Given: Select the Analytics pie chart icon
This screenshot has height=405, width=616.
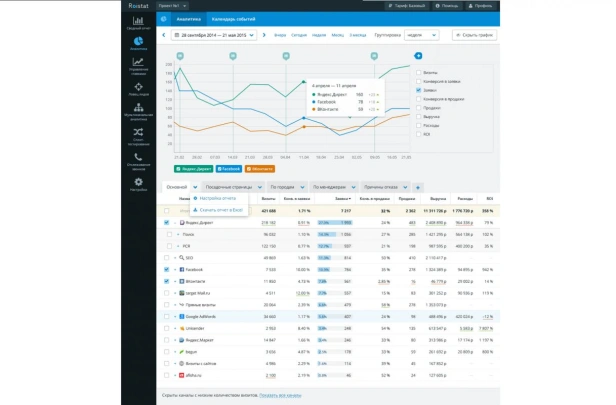Looking at the screenshot, I should pyautogui.click(x=138, y=41).
